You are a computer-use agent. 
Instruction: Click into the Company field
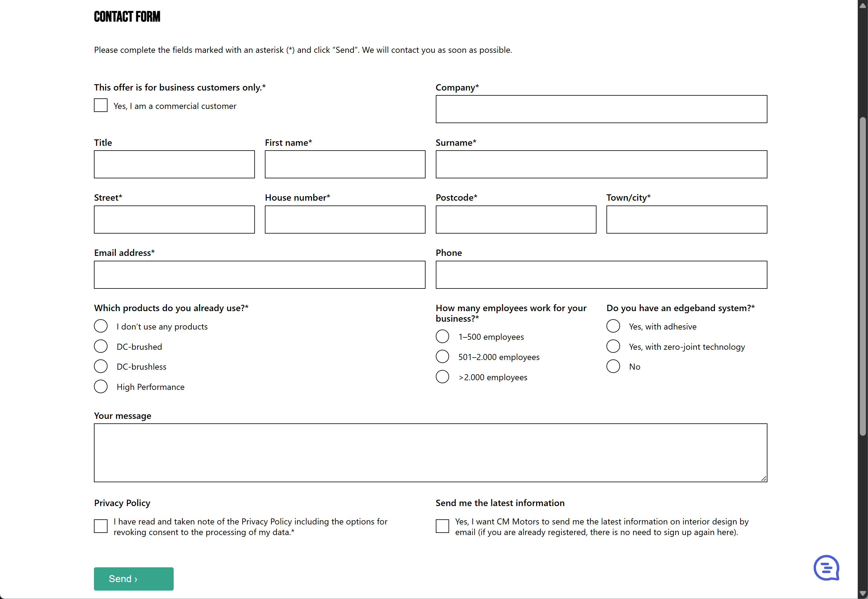[601, 109]
